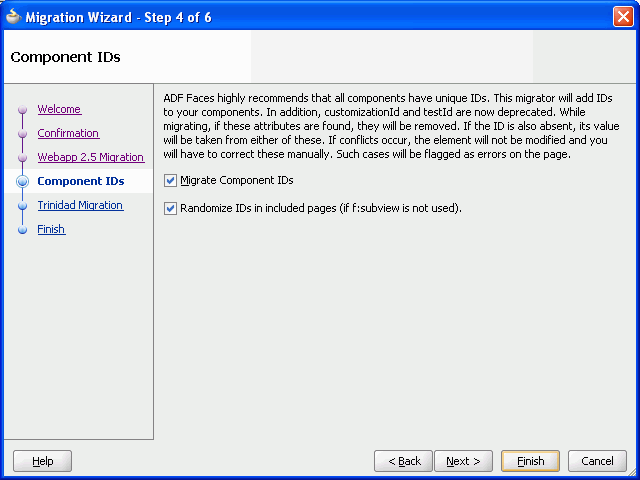Navigate to Trinidad Migration step link
Screen dimensions: 640x480
(80, 205)
